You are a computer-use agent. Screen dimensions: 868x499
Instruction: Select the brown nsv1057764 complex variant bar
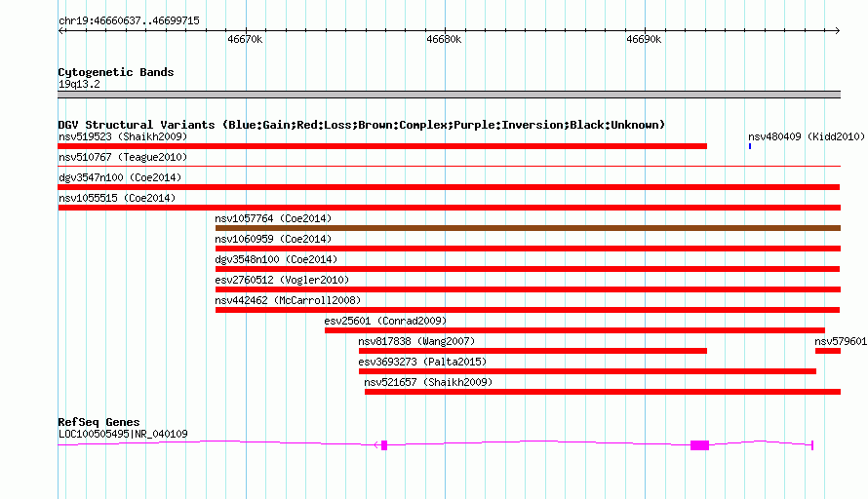[x=528, y=228]
